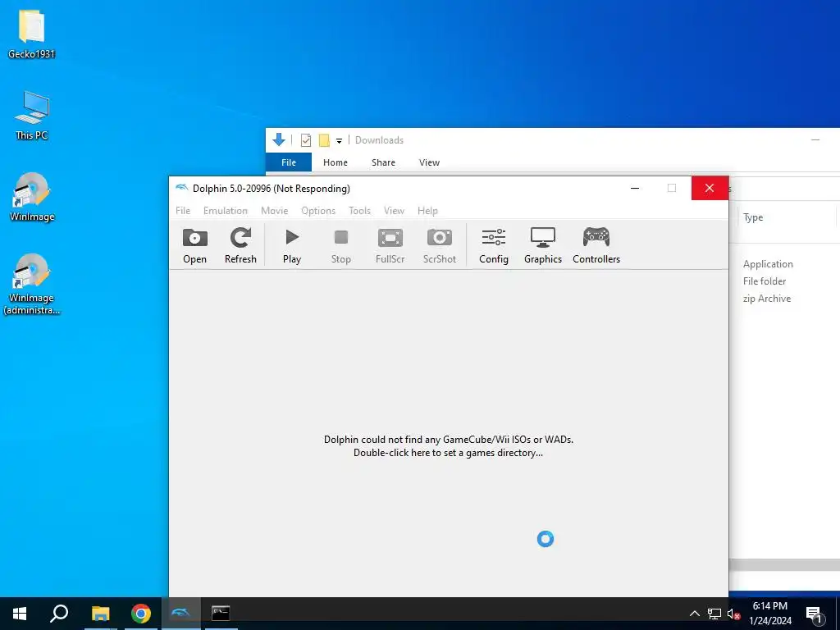Open the Tools menu
840x630 pixels.
click(x=359, y=211)
